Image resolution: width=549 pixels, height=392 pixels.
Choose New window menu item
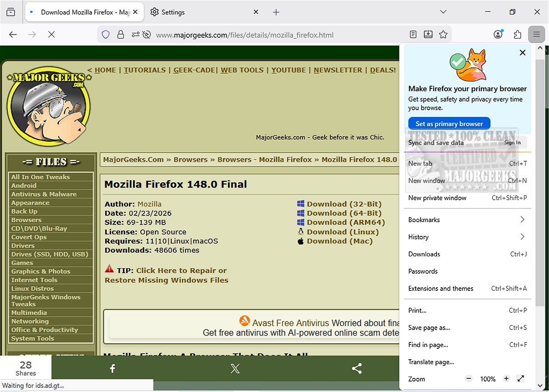click(467, 181)
